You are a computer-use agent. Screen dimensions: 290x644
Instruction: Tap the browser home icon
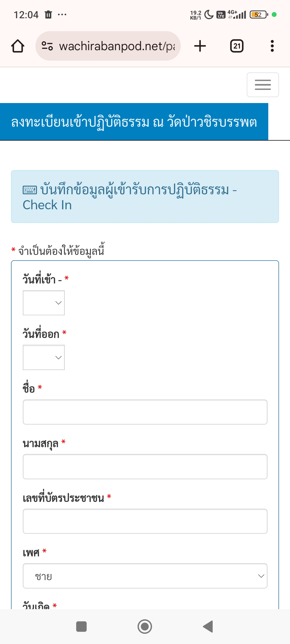pos(18,46)
